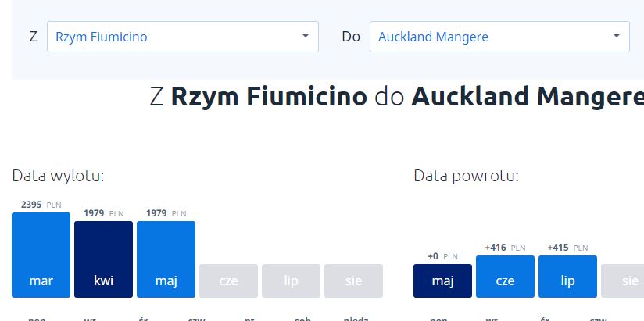This screenshot has height=321, width=644.
Task: Click the 'Data powrotu:' heading
Action: [x=466, y=176]
